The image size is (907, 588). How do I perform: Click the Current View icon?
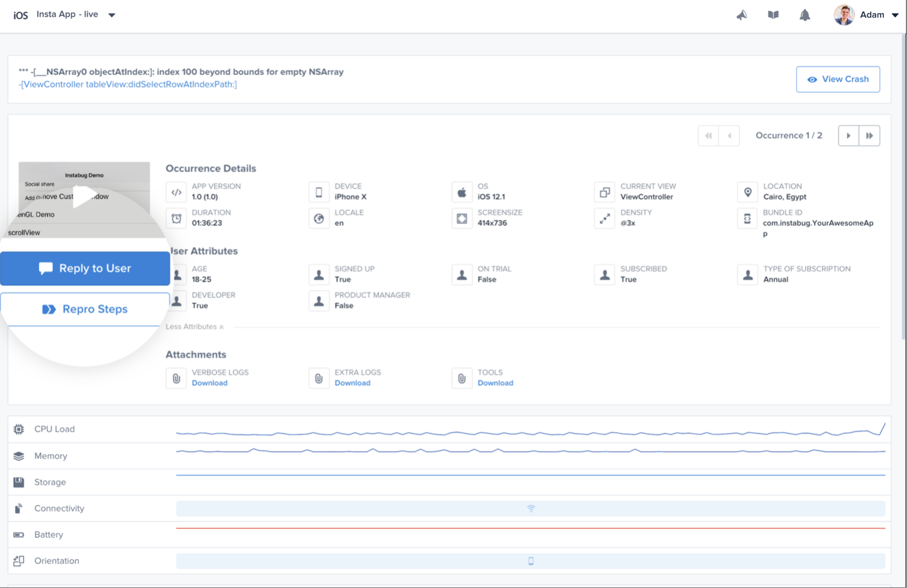[605, 192]
